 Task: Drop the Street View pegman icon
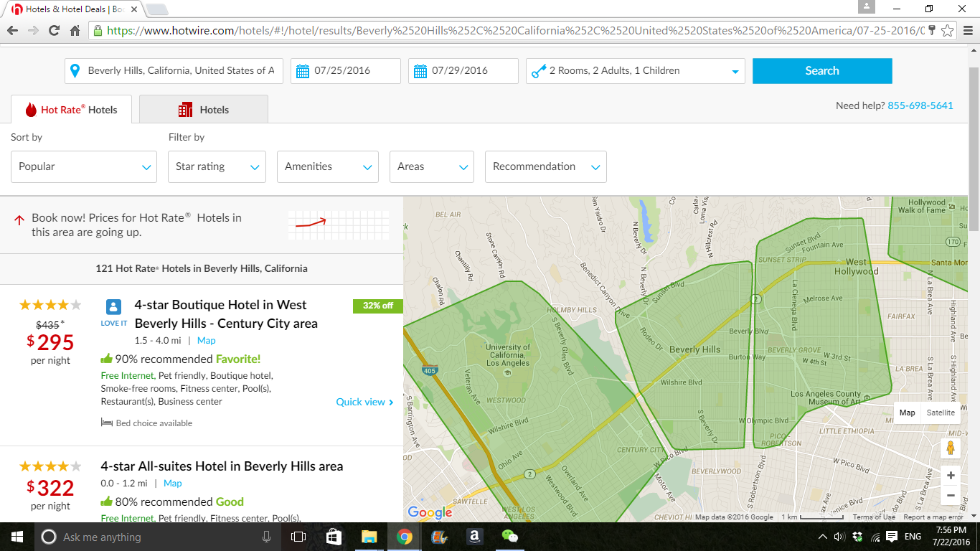tap(951, 448)
